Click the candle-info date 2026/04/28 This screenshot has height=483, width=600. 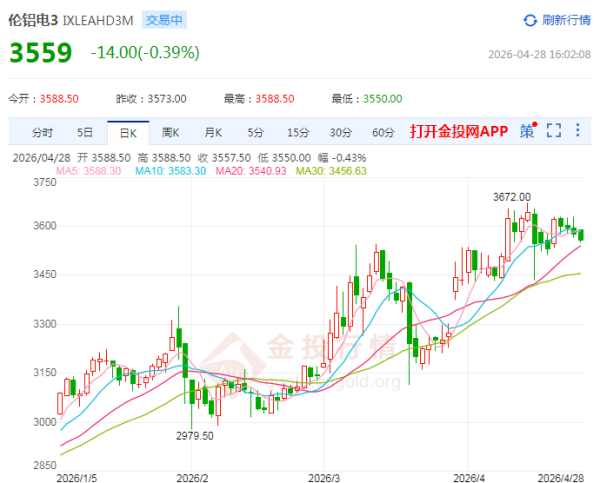(x=42, y=158)
